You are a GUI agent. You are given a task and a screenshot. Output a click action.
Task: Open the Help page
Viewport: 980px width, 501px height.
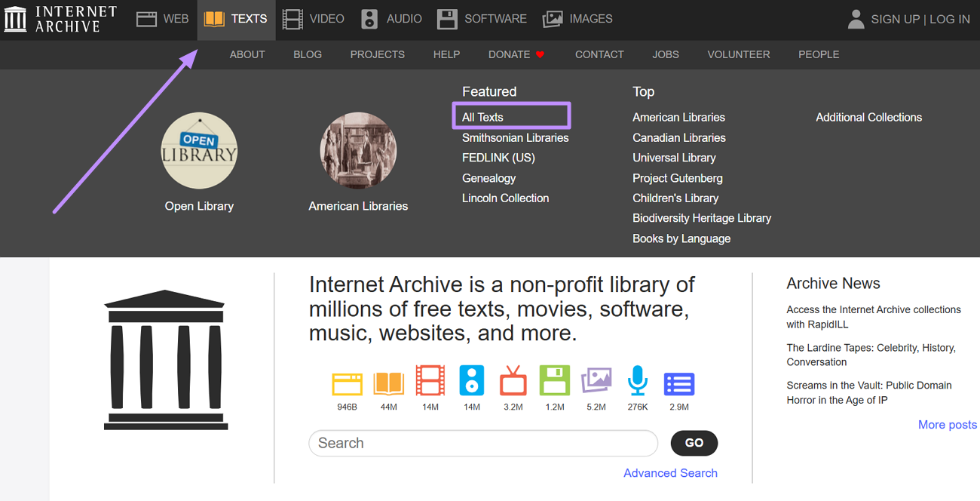coord(446,54)
